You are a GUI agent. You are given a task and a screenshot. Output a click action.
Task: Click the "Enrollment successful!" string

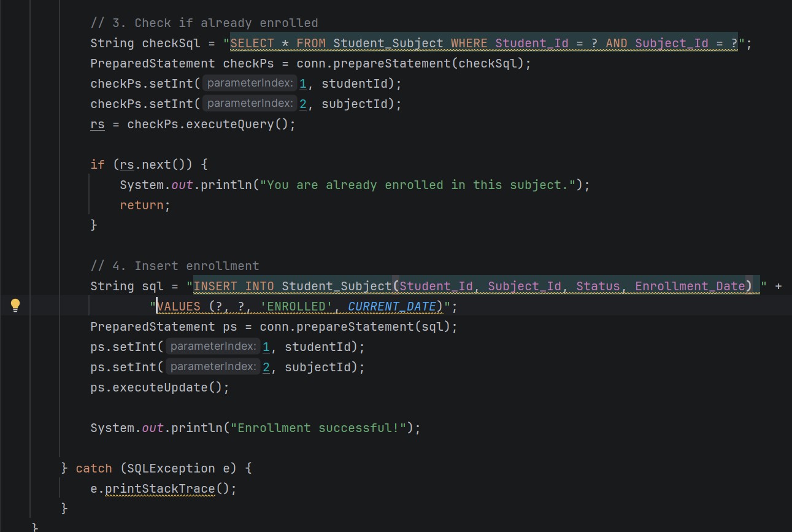[x=317, y=428]
